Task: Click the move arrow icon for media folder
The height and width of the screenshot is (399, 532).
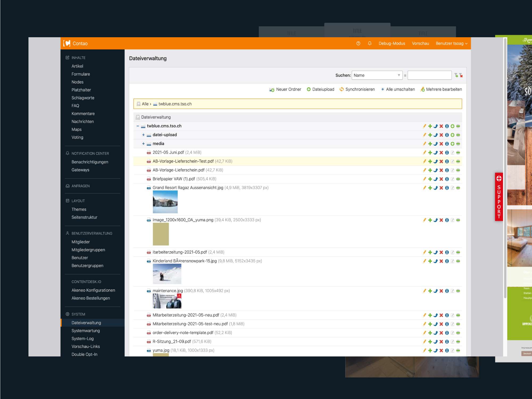Action: (436, 144)
